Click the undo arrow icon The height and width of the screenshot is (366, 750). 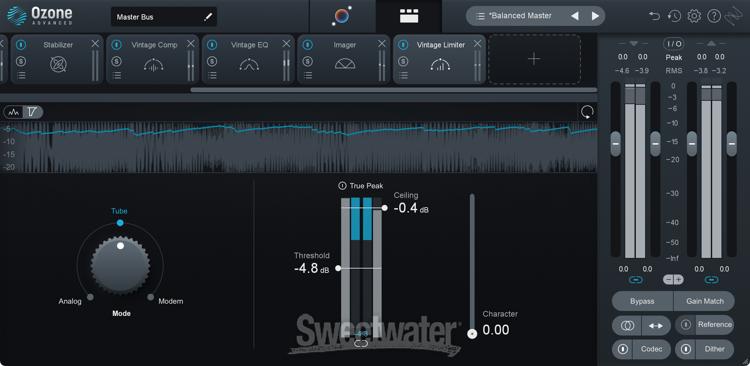coord(654,16)
